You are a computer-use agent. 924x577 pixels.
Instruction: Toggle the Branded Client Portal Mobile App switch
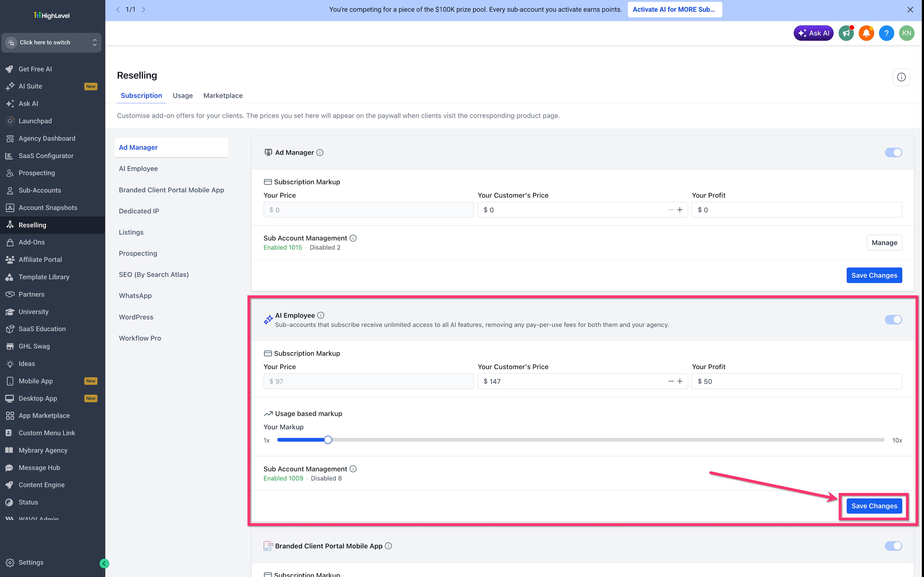click(x=894, y=546)
